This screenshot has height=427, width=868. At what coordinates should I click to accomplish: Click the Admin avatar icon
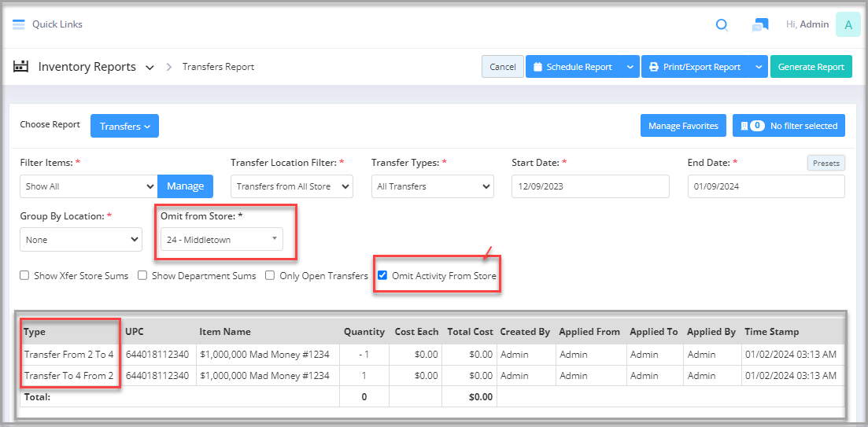[x=848, y=25]
